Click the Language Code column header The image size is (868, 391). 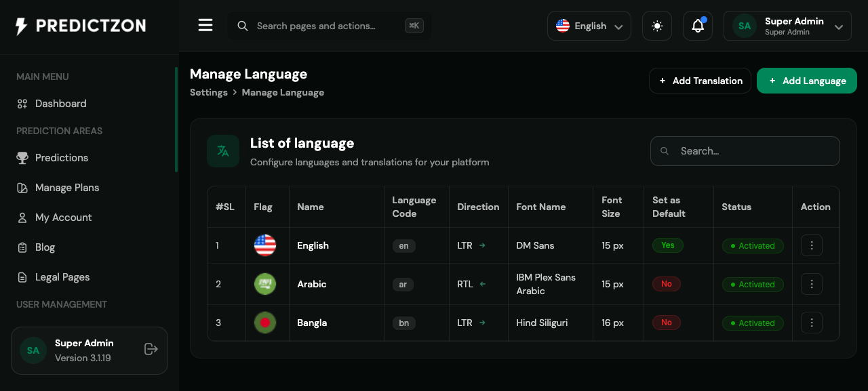coord(414,207)
